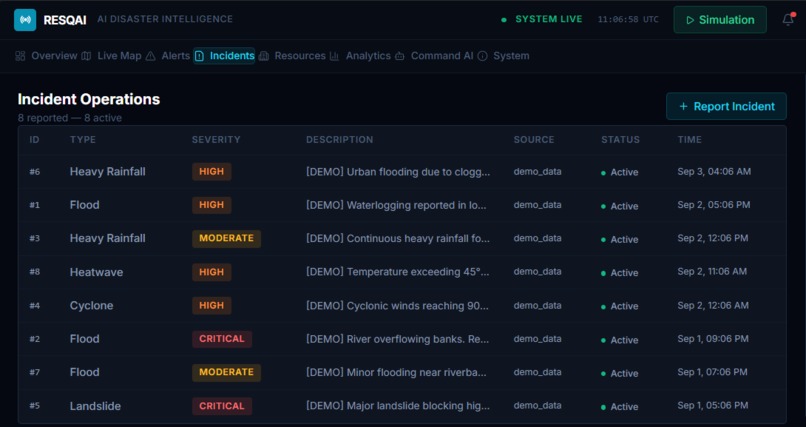806x427 pixels.
Task: Click the Flood type in row #2
Action: coord(84,339)
